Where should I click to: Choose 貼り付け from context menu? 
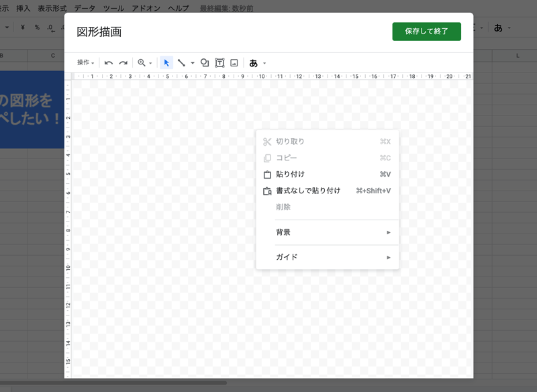(327, 175)
